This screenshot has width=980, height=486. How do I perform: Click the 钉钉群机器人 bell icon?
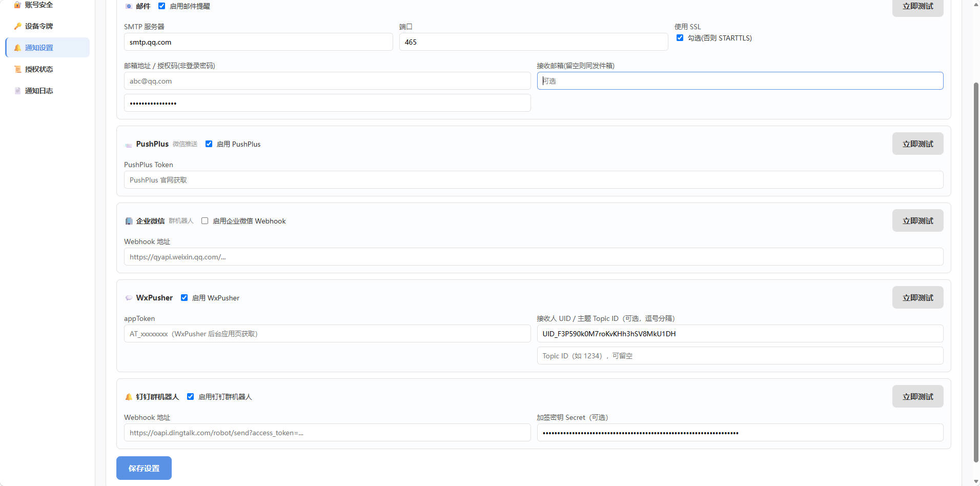coord(129,397)
